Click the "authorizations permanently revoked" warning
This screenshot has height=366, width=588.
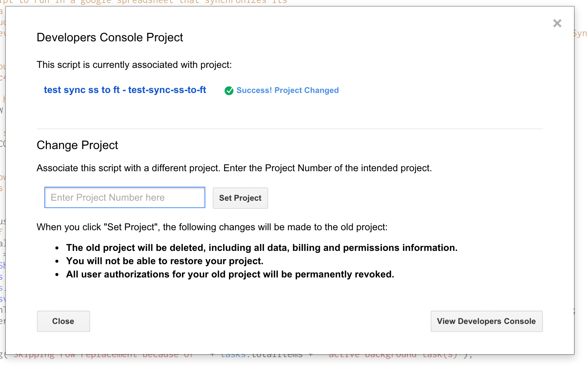click(230, 274)
